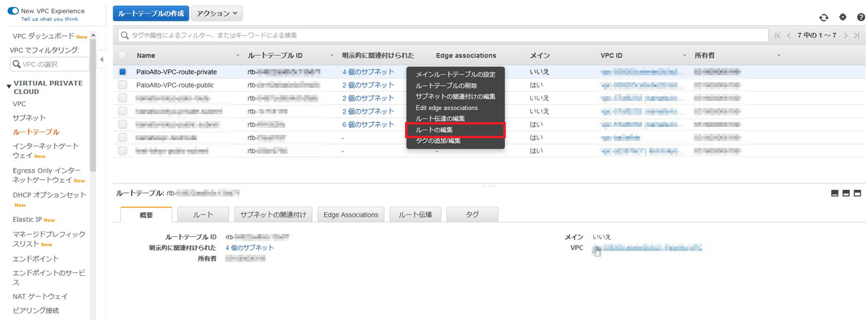This screenshot has width=868, height=320.
Task: Switch to the ルート伝播 tab
Action: click(416, 215)
